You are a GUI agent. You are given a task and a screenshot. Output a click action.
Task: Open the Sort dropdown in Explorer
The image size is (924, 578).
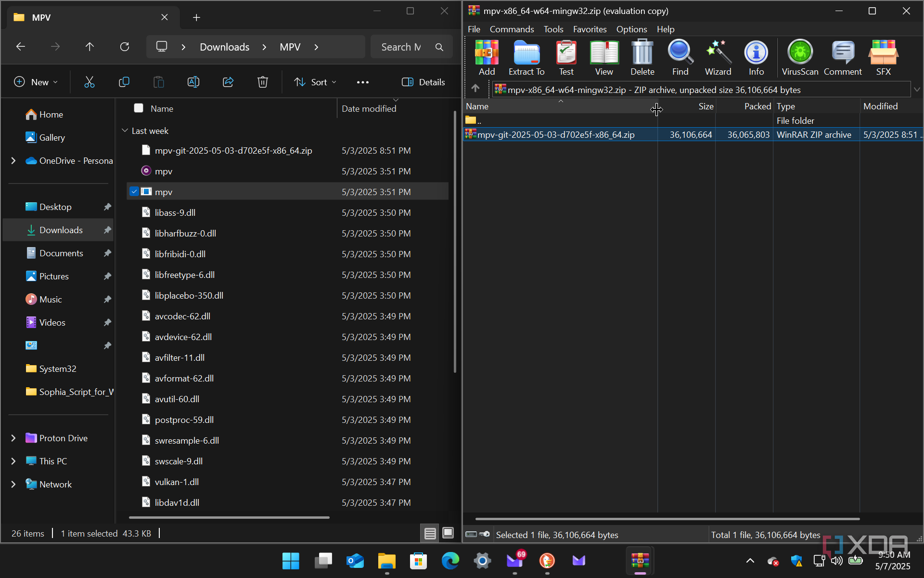point(315,82)
